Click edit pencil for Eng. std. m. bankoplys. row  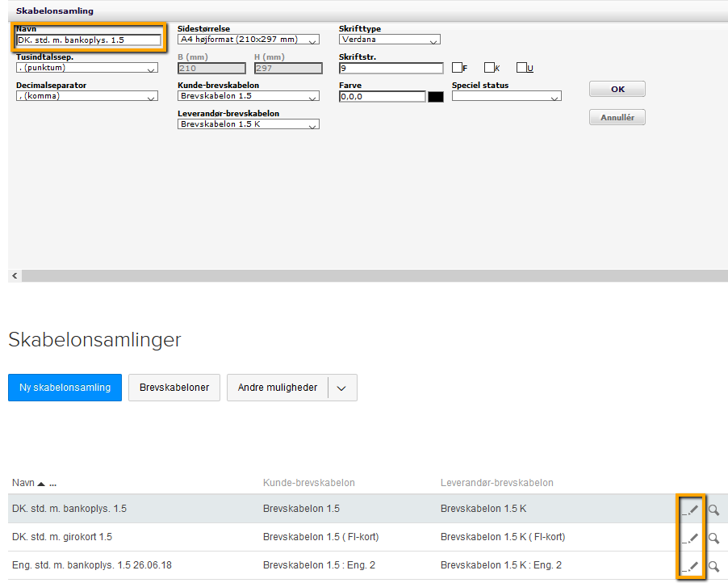(692, 566)
